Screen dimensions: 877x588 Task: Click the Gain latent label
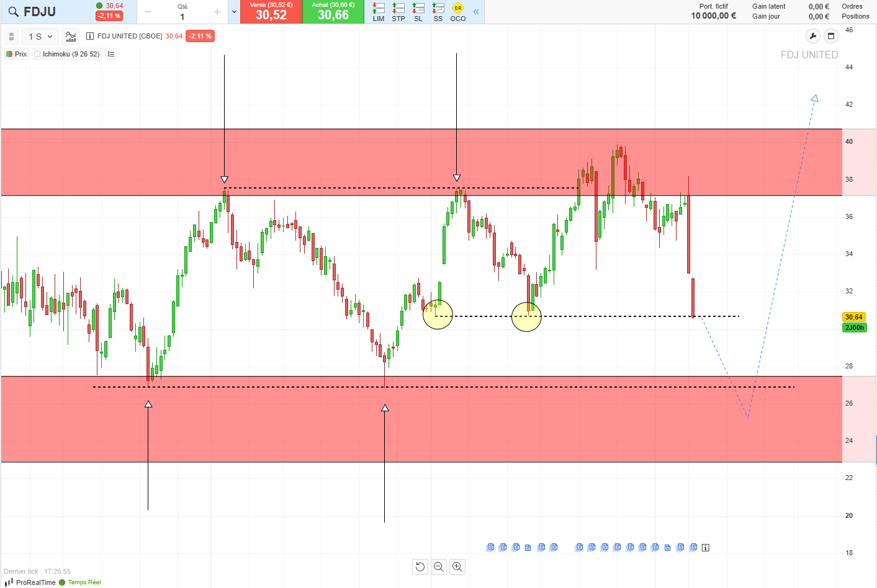point(769,7)
